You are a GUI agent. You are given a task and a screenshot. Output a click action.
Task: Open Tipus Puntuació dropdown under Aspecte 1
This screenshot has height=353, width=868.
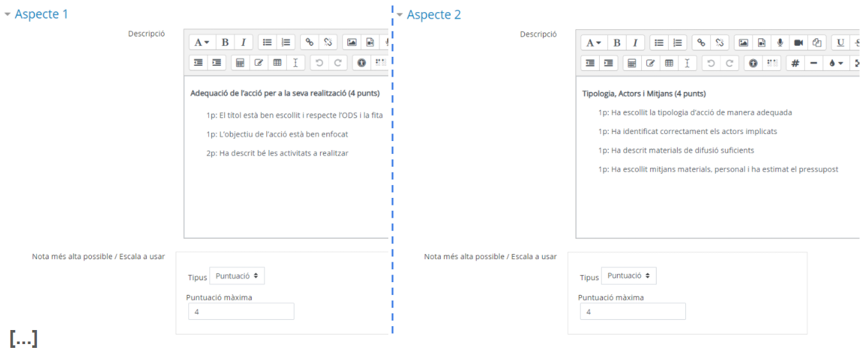(237, 276)
